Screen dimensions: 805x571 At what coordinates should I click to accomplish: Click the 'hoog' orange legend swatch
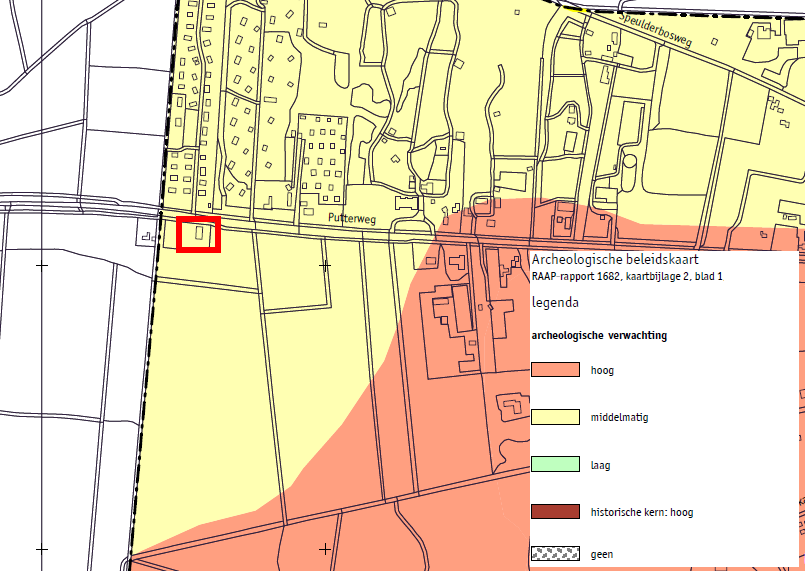click(555, 369)
